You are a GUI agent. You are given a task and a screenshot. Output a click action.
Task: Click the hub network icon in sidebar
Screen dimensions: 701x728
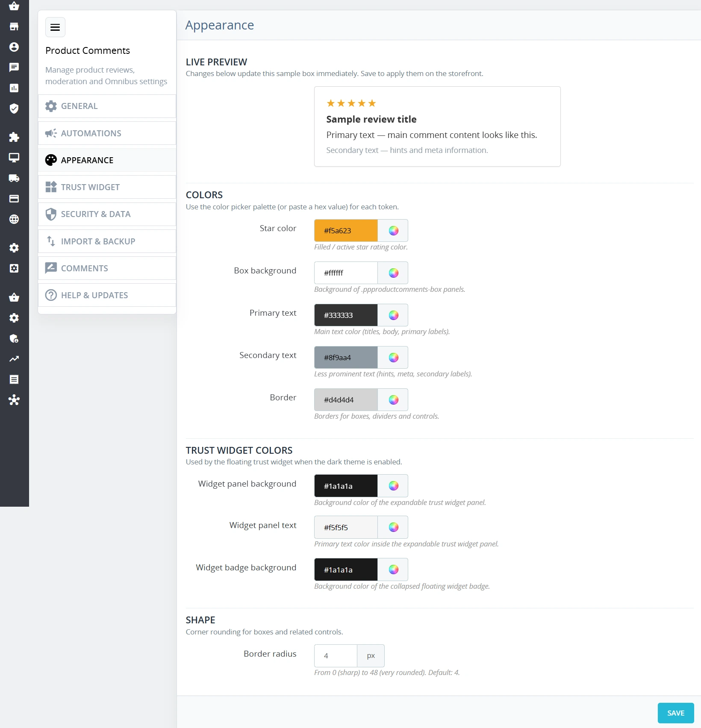14,400
